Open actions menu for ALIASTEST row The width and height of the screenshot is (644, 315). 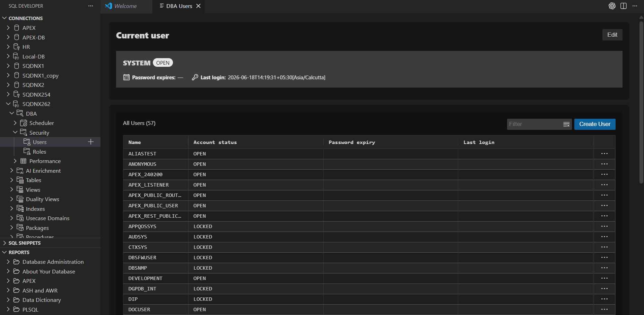click(604, 154)
